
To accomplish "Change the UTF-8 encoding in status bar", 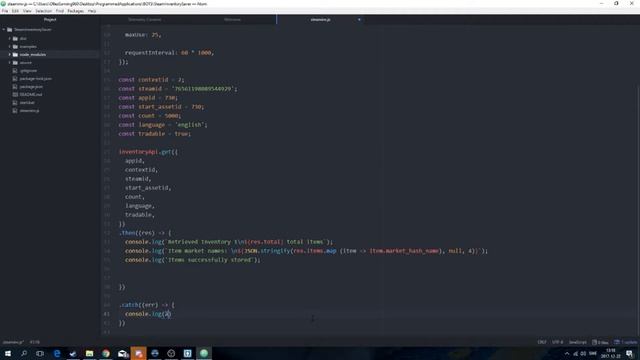I will click(557, 342).
